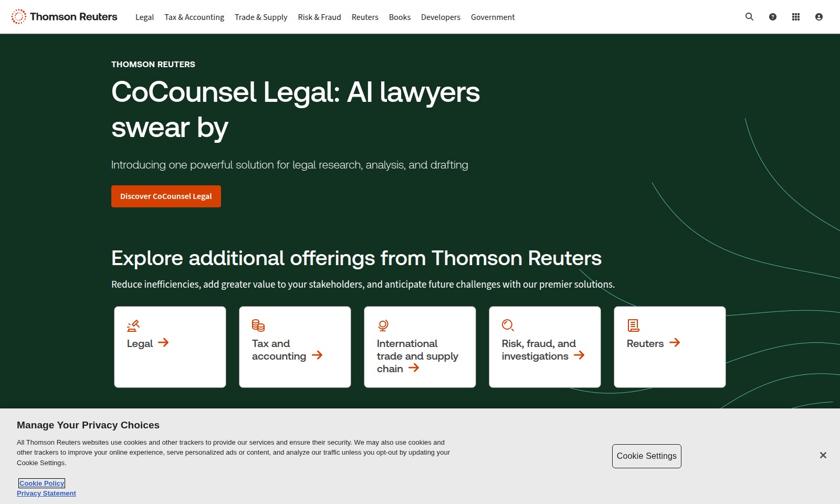
Task: Click the arrow after supply chain
Action: coord(414,368)
